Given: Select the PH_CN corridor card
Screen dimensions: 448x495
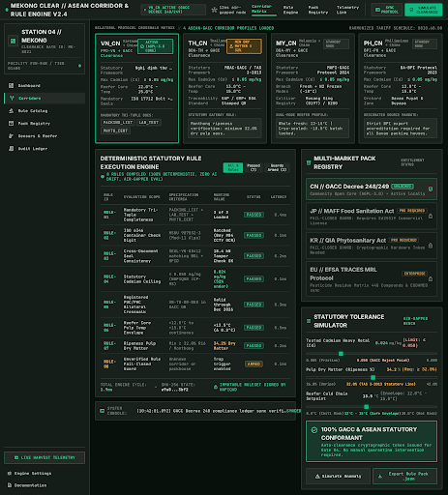Looking at the screenshot, I should [401, 88].
